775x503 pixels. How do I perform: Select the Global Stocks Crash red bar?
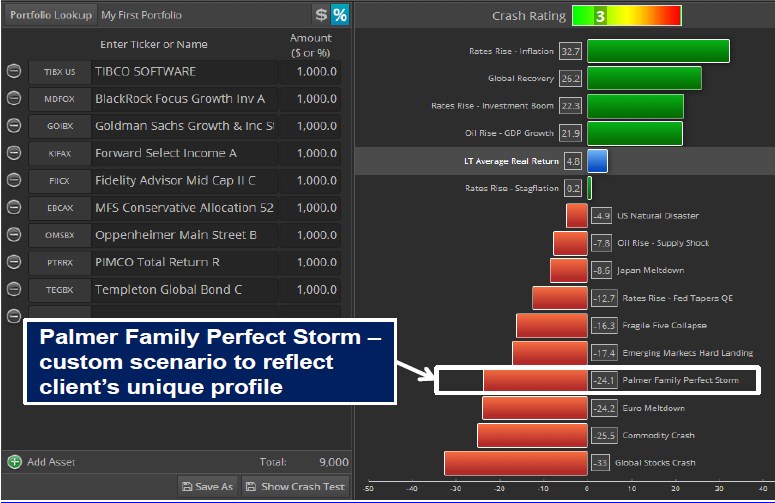point(473,463)
